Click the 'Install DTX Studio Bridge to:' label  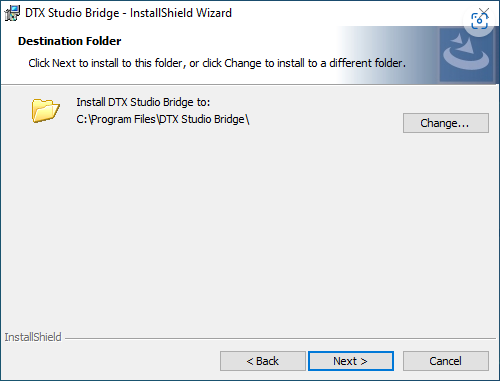point(143,102)
